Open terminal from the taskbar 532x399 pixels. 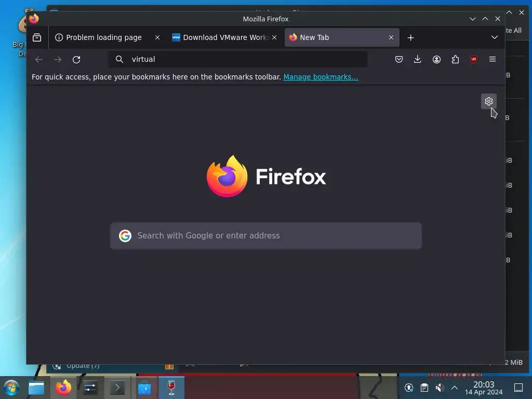click(117, 388)
